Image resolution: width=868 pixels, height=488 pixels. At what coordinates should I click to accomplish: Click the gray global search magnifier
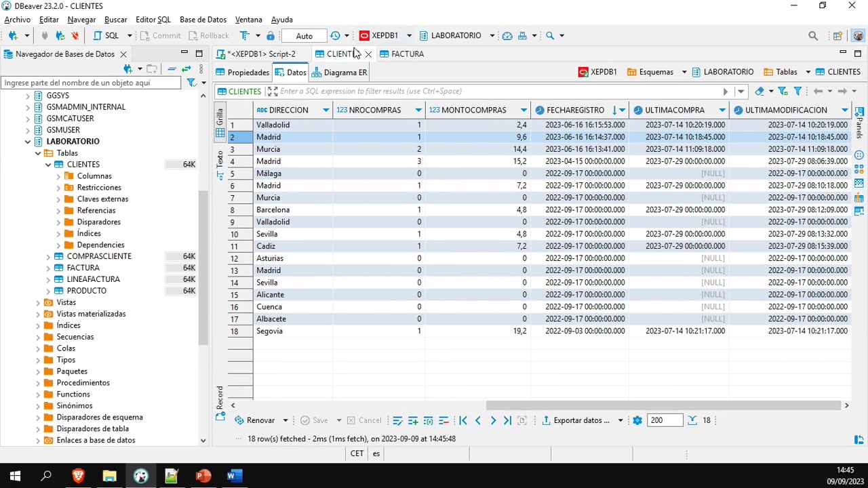pos(813,36)
